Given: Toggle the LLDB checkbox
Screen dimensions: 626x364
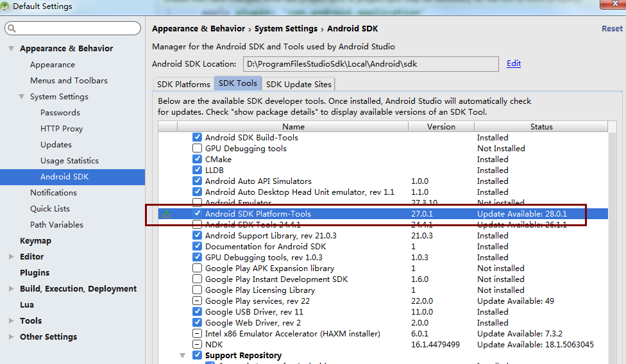Looking at the screenshot, I should 197,170.
